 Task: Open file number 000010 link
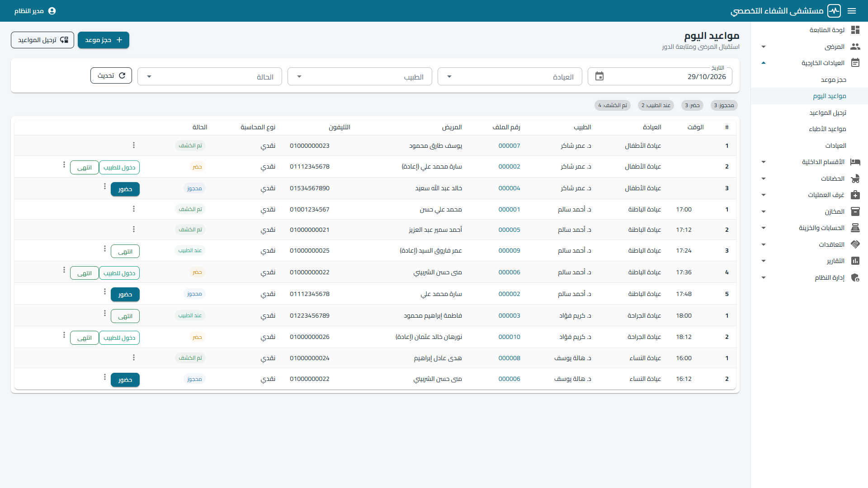click(x=509, y=337)
